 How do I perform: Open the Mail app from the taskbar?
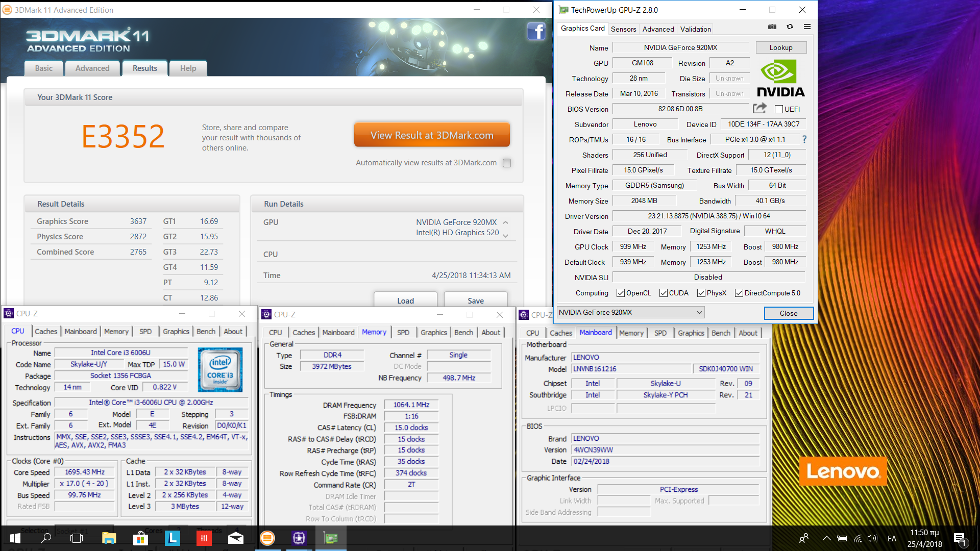[236, 538]
